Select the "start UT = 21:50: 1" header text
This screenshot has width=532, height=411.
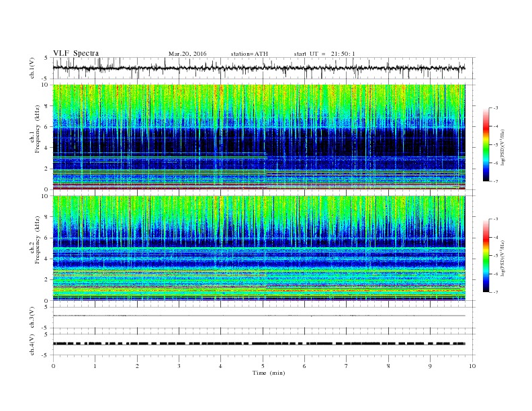(324, 54)
